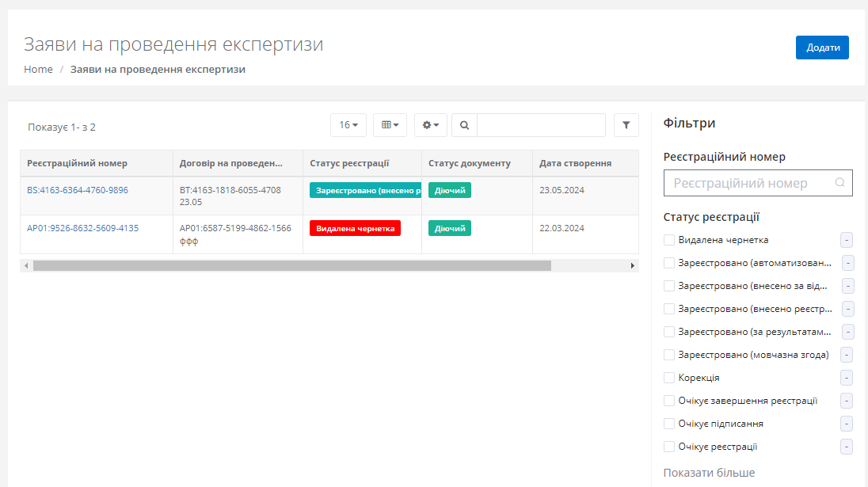
Task: Go to Home breadcrumb
Action: [38, 69]
